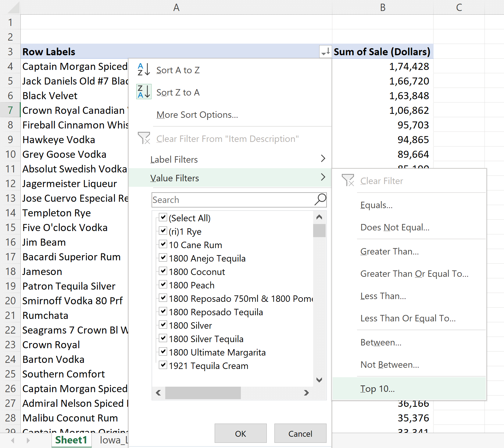Click the item list scroll left arrow
The width and height of the screenshot is (504, 448).
158,393
